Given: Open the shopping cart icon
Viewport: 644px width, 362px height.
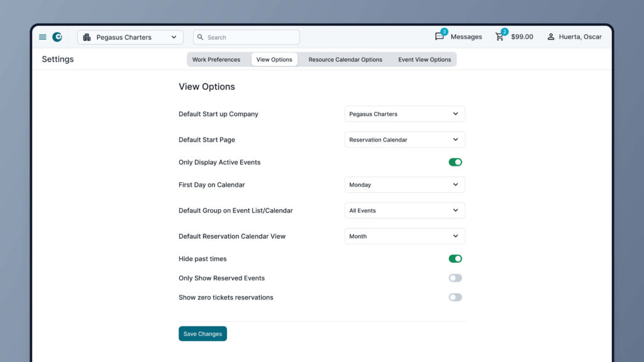Looking at the screenshot, I should coord(500,36).
